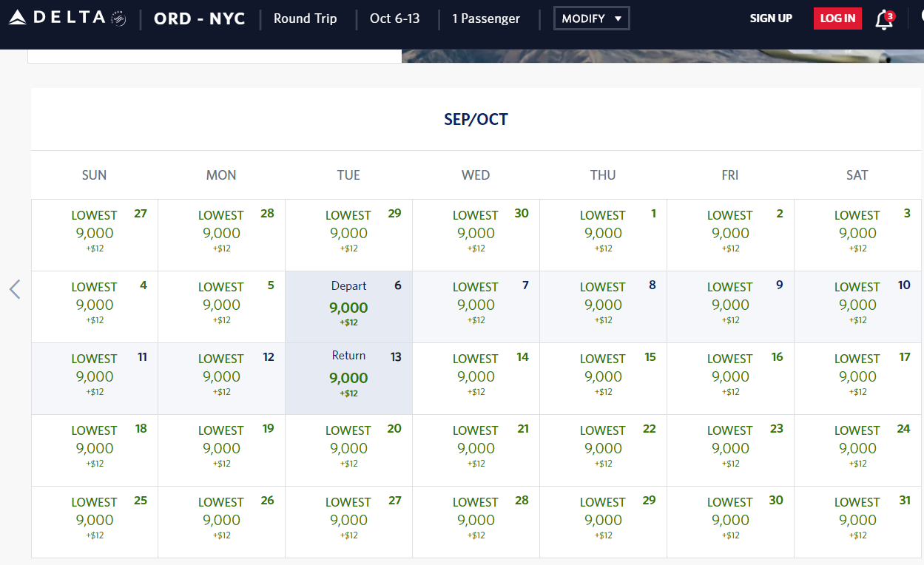924x565 pixels.
Task: Click the Delta logo
Action: [67, 18]
